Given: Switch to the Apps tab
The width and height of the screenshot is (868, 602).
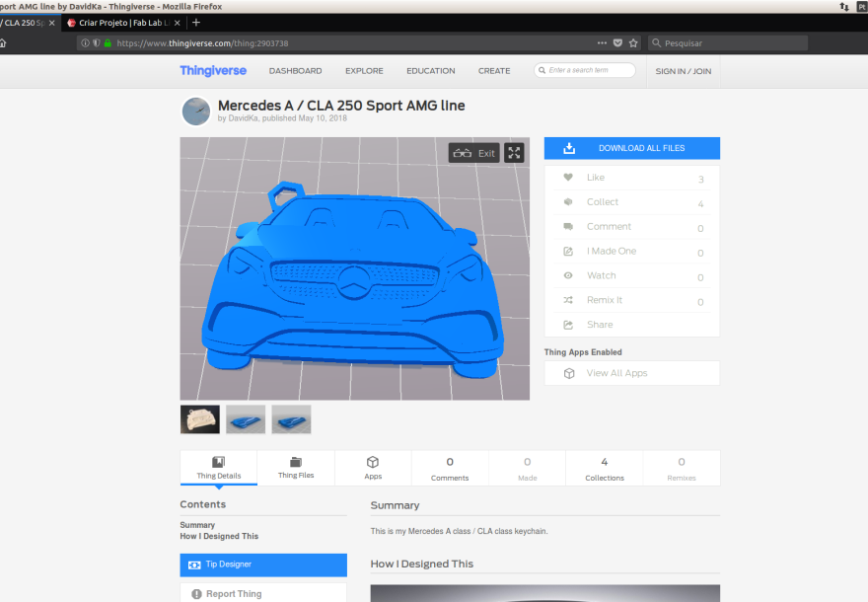Looking at the screenshot, I should 373,468.
